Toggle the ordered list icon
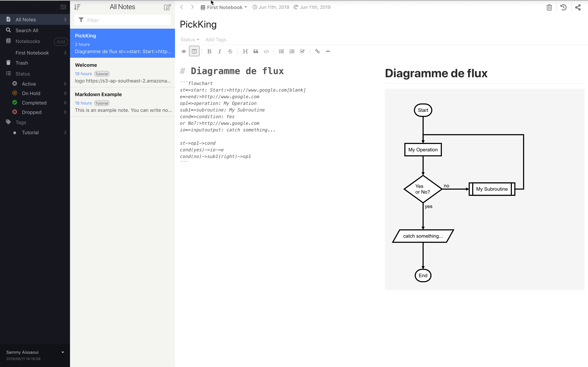 [x=292, y=51]
